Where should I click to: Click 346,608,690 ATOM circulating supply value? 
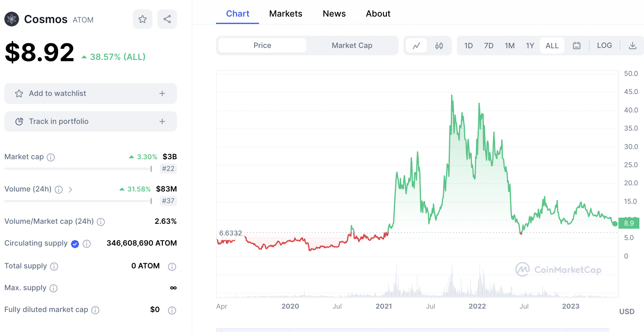pyautogui.click(x=142, y=243)
